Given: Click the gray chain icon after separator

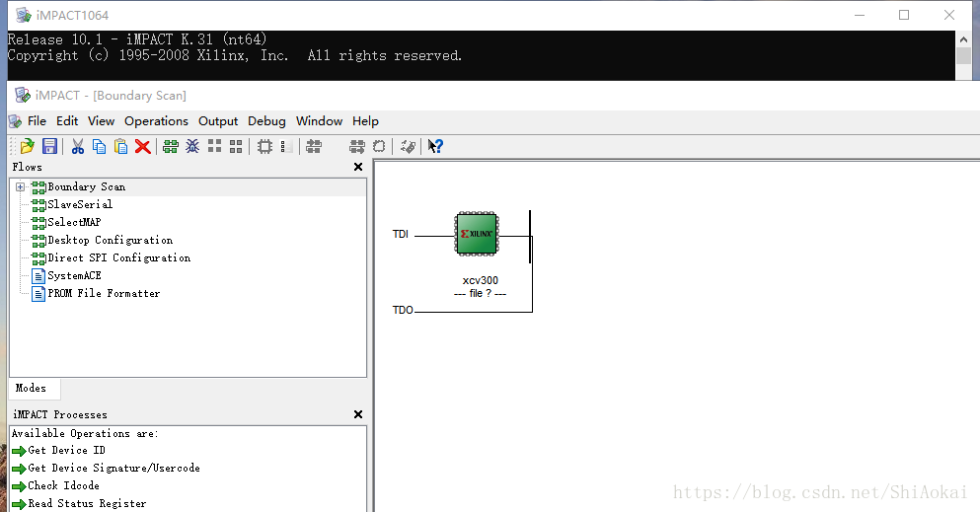Looking at the screenshot, I should point(314,146).
